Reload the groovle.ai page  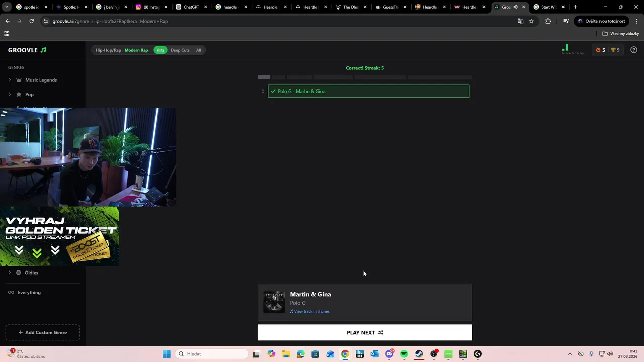point(31,21)
